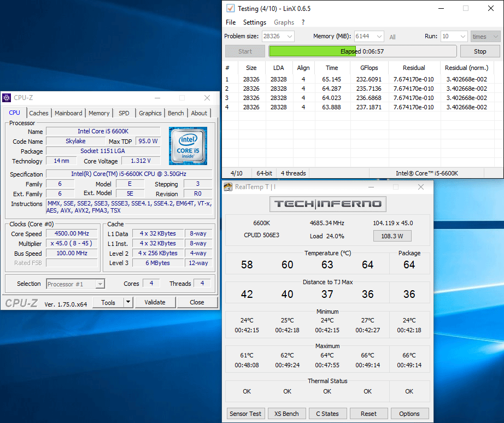Click the Sensor Test button in RealTemp
This screenshot has height=423, width=504.
click(x=245, y=414)
